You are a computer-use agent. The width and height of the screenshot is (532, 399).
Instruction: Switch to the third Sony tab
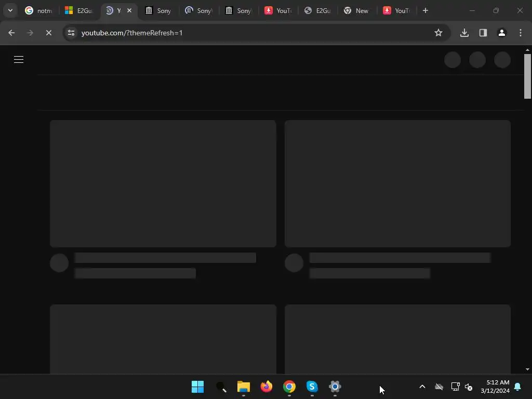(x=238, y=10)
